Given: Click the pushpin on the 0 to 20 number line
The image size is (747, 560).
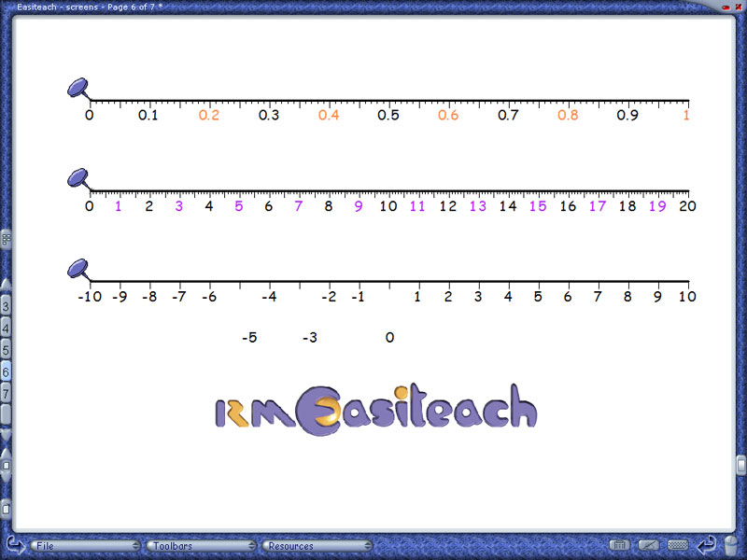Looking at the screenshot, I should tap(78, 179).
